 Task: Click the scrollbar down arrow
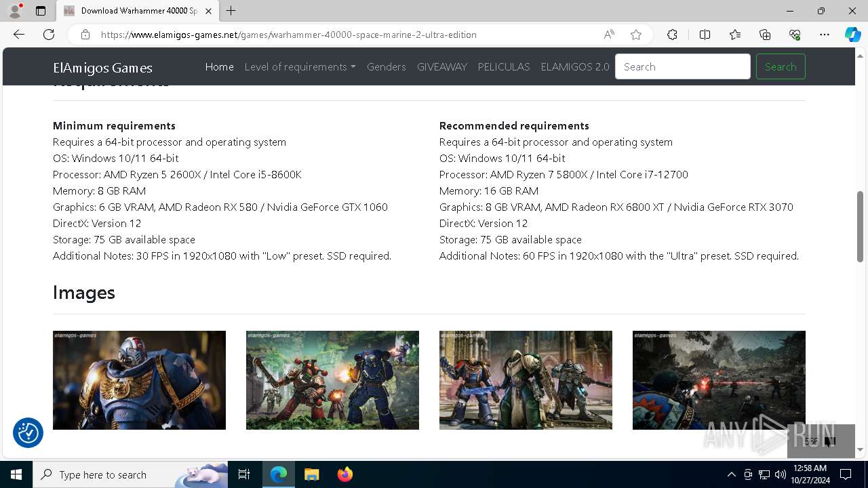click(x=860, y=449)
